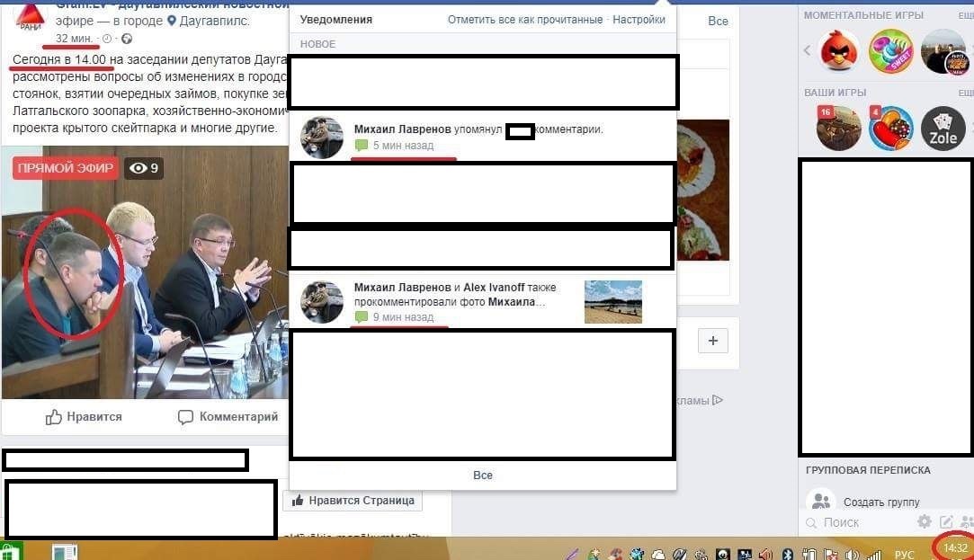
Task: Click the Нравится Страница page like button
Action: click(x=353, y=501)
